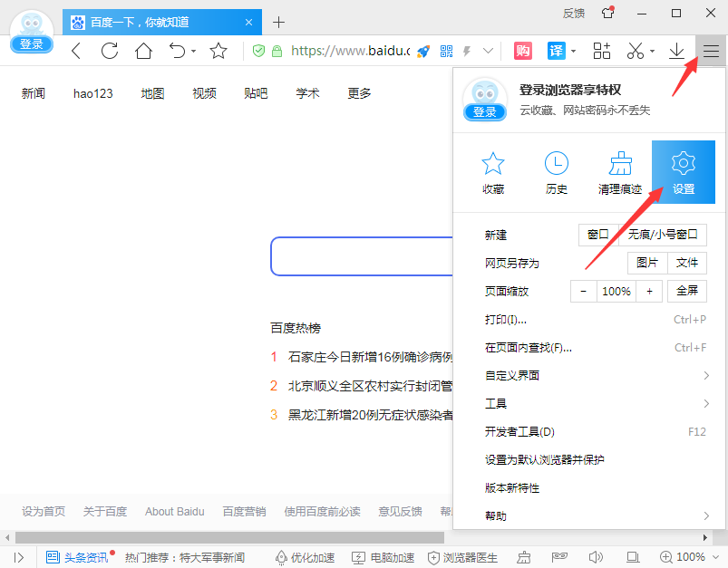The width and height of the screenshot is (728, 568).
Task: Click address bar URL field
Action: (350, 51)
